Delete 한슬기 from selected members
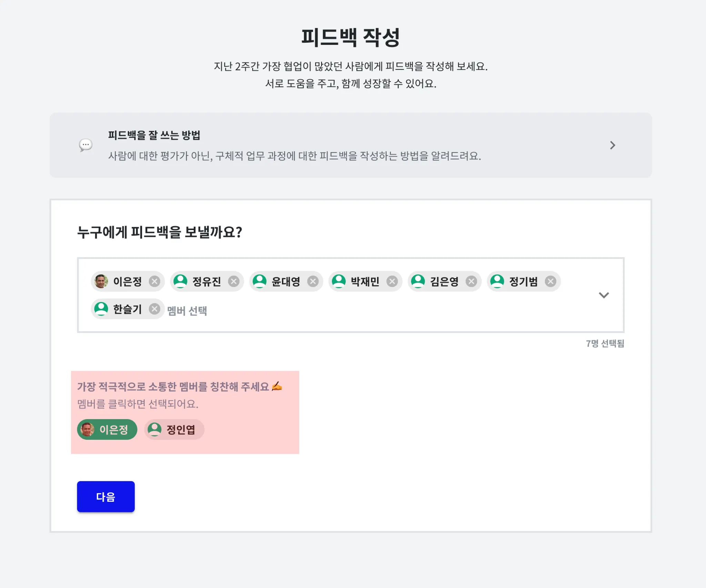The image size is (706, 588). tap(154, 309)
